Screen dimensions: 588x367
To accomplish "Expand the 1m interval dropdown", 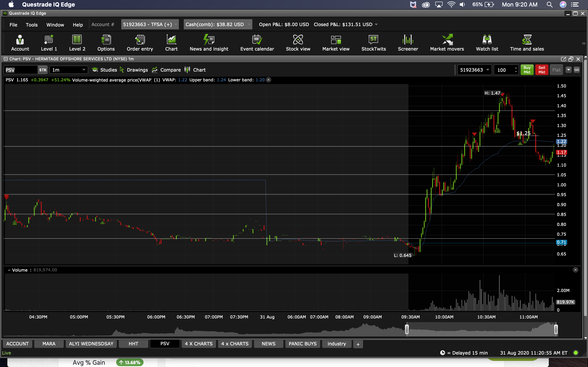I will [84, 70].
